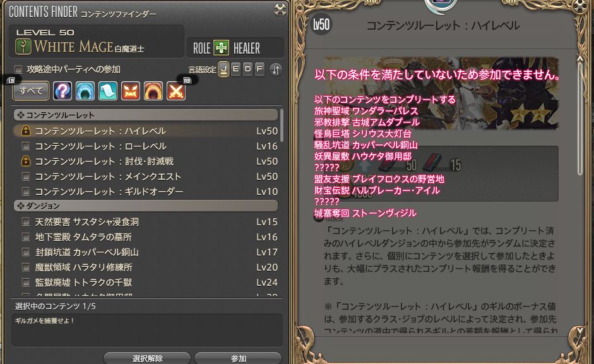This screenshot has width=594, height=364.
Task: Click the sort arrows icon beside language settings
Action: point(276,69)
